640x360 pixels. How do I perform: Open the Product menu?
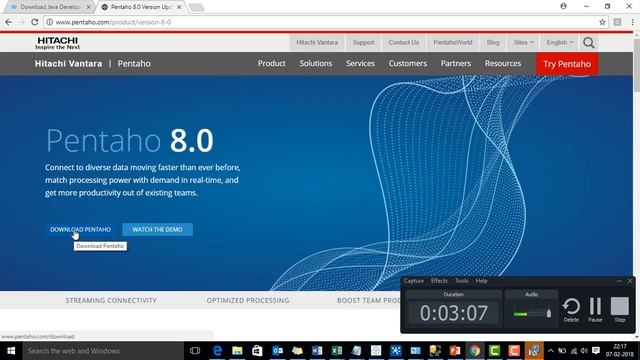point(271,63)
